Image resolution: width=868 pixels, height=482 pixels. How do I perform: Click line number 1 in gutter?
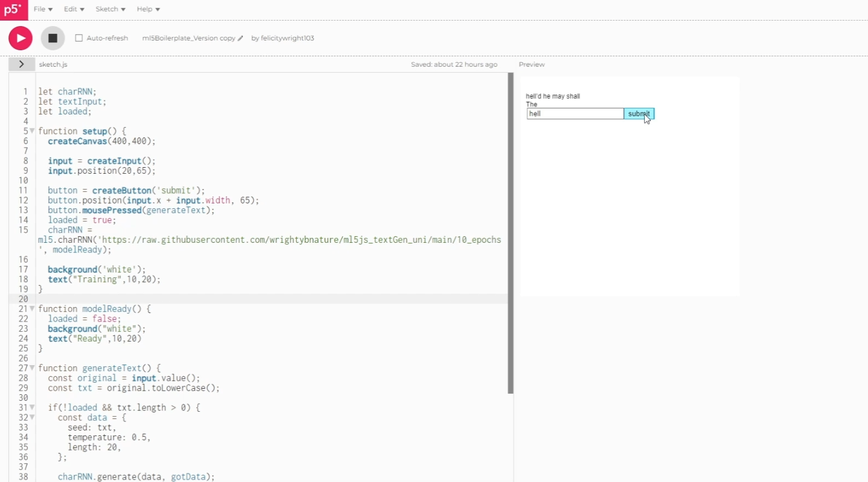click(25, 92)
